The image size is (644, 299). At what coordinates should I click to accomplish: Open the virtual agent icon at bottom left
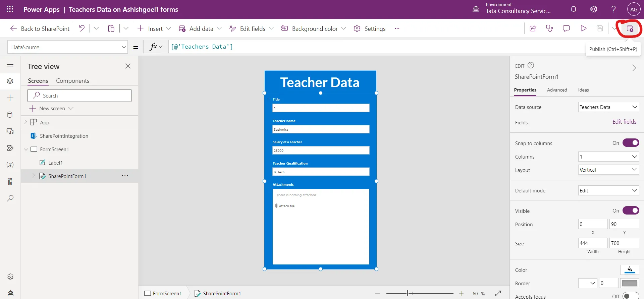point(10,293)
